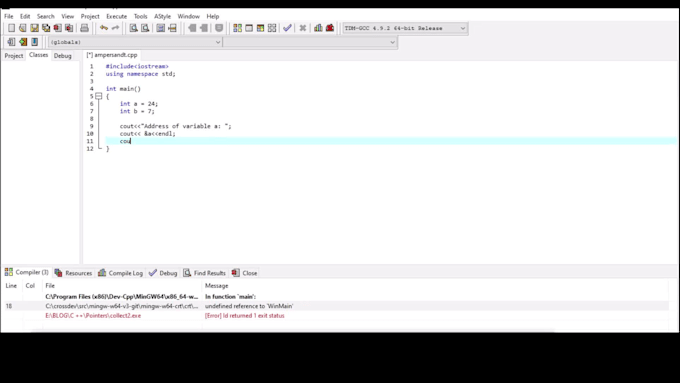Image resolution: width=680 pixels, height=383 pixels.
Task: Click the Save file toolbar icon
Action: pos(34,28)
